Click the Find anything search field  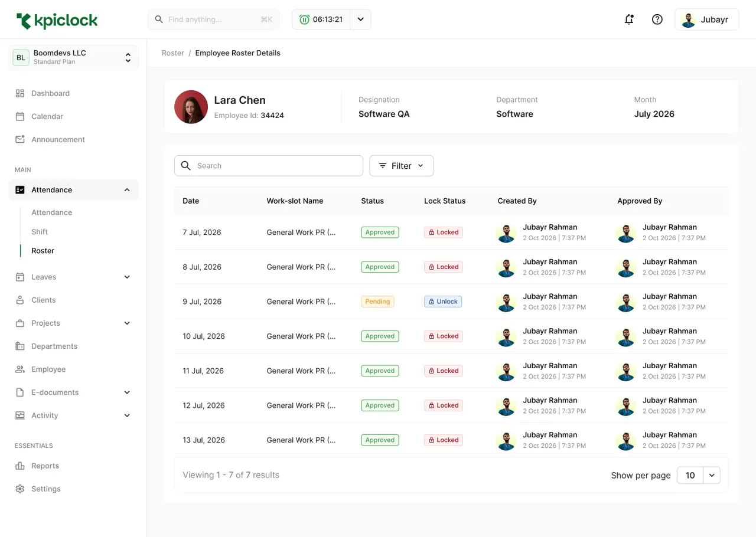(x=213, y=19)
